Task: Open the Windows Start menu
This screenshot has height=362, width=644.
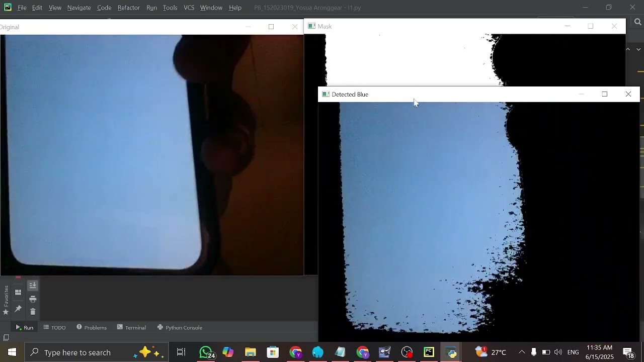Action: point(12,352)
